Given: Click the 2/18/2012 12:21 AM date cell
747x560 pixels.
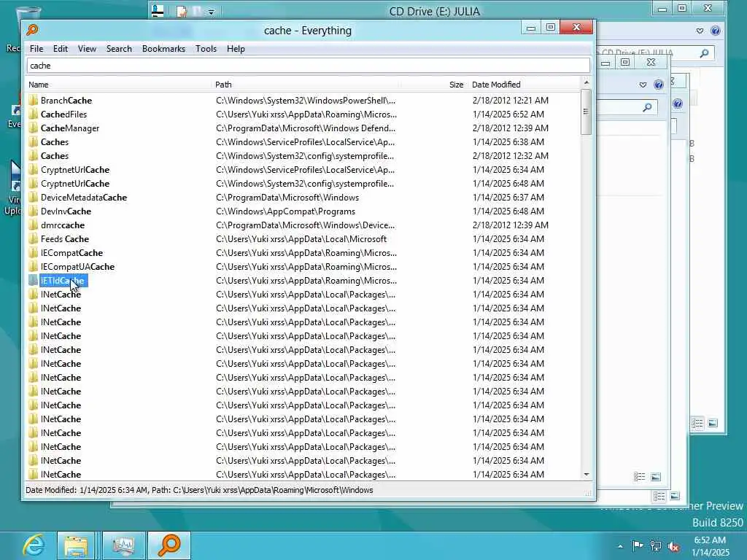Looking at the screenshot, I should click(x=510, y=101).
